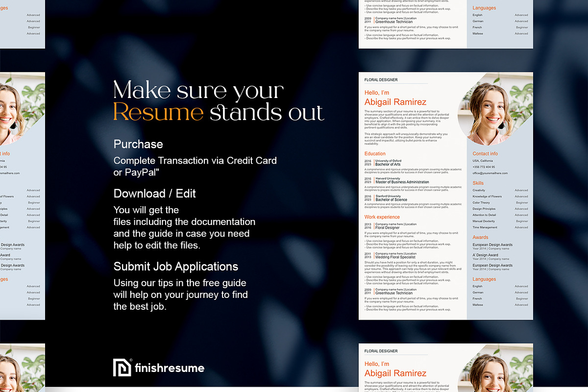The width and height of the screenshot is (588, 392).
Task: Click the Submit Job Applications heading
Action: tap(176, 267)
